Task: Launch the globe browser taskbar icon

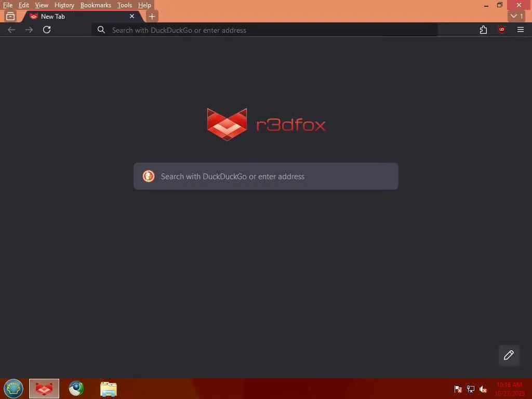Action: point(76,389)
